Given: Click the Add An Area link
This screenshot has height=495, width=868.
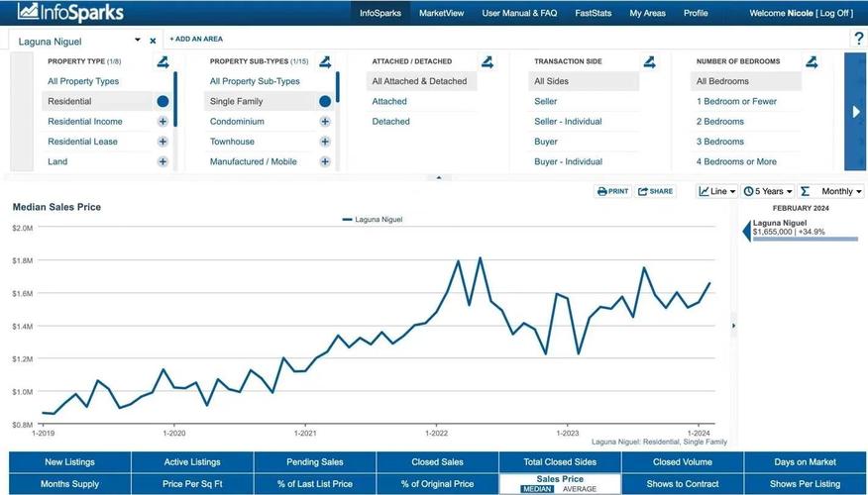Looking at the screenshot, I should tap(195, 39).
